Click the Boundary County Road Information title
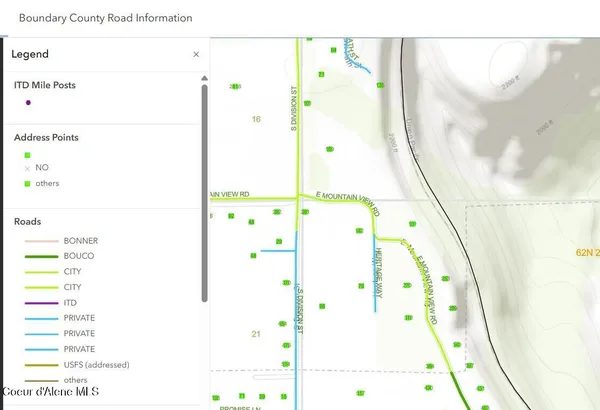 105,18
